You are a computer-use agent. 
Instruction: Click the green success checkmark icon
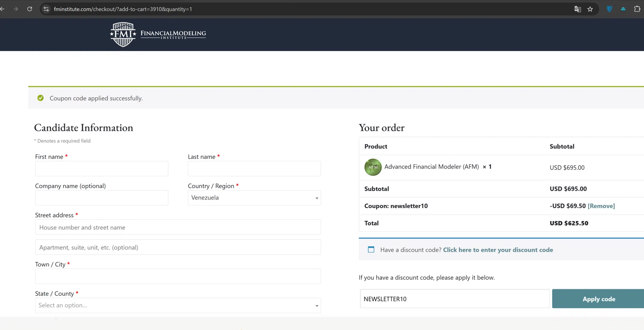[40, 98]
